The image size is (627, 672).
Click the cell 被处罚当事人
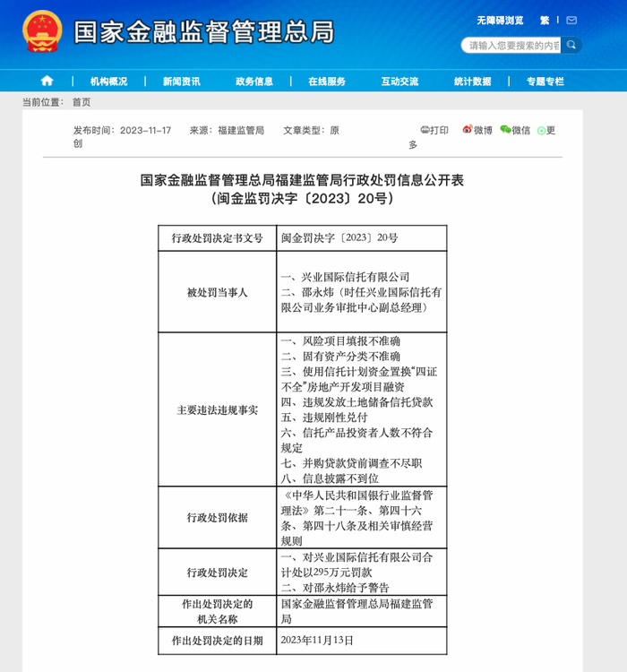click(x=218, y=292)
